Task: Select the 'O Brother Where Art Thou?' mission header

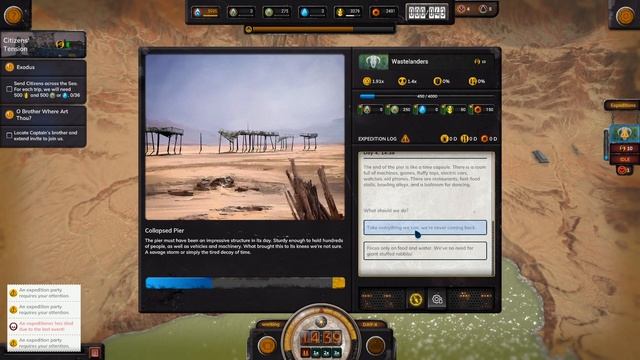Action: pos(43,115)
